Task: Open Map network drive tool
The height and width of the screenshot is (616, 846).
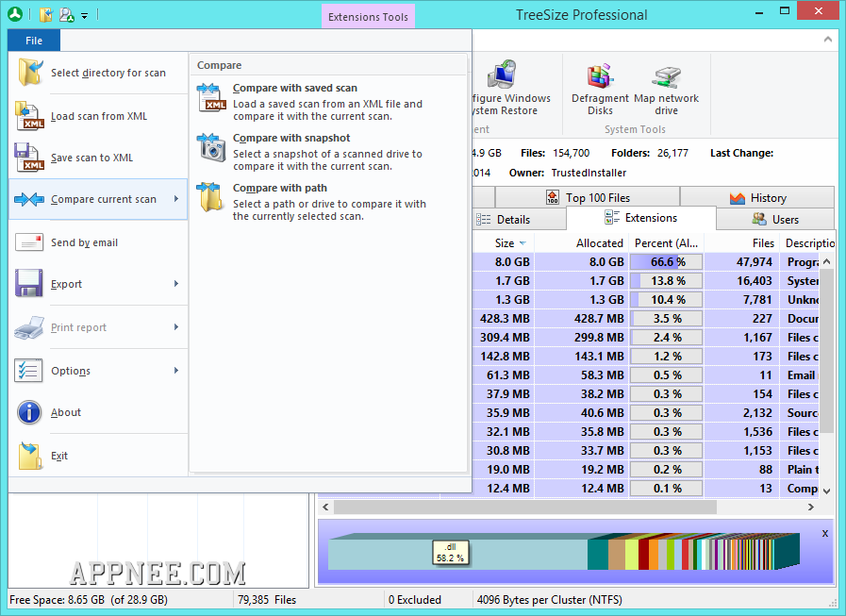Action: point(667,91)
